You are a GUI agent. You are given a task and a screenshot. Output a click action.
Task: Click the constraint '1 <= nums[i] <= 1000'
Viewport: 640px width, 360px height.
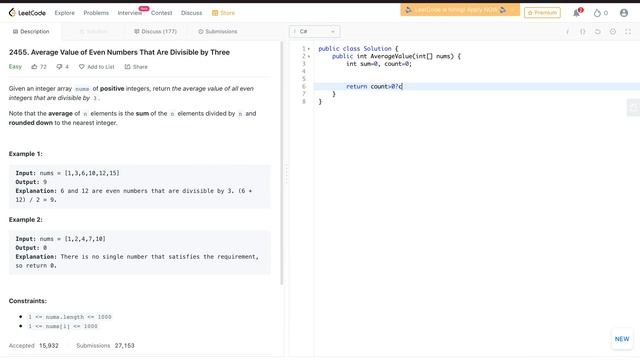63,326
